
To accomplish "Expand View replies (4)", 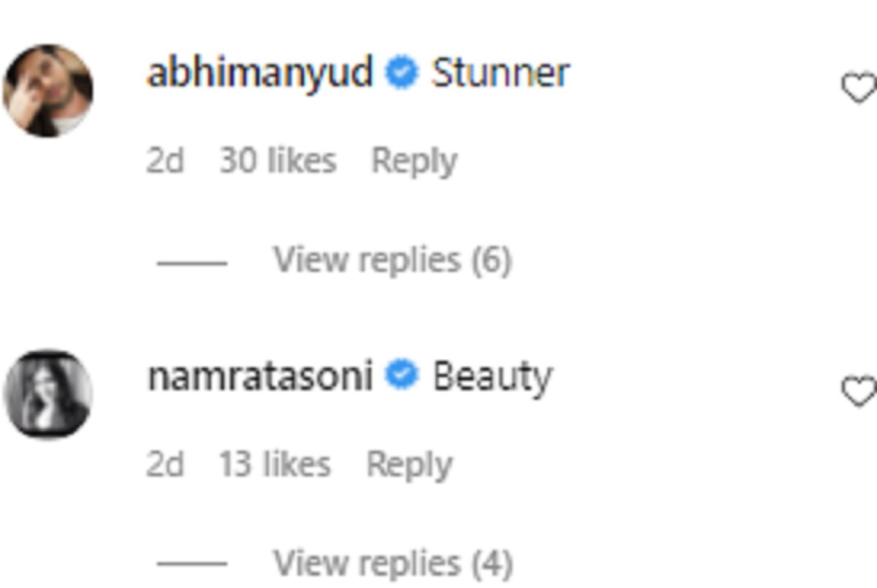I will click(392, 563).
